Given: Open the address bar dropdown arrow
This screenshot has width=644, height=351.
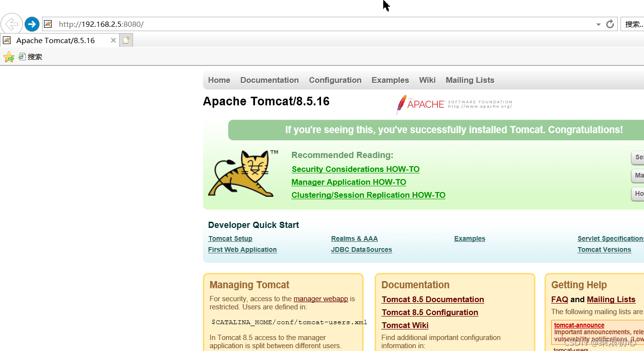Looking at the screenshot, I should click(x=599, y=24).
